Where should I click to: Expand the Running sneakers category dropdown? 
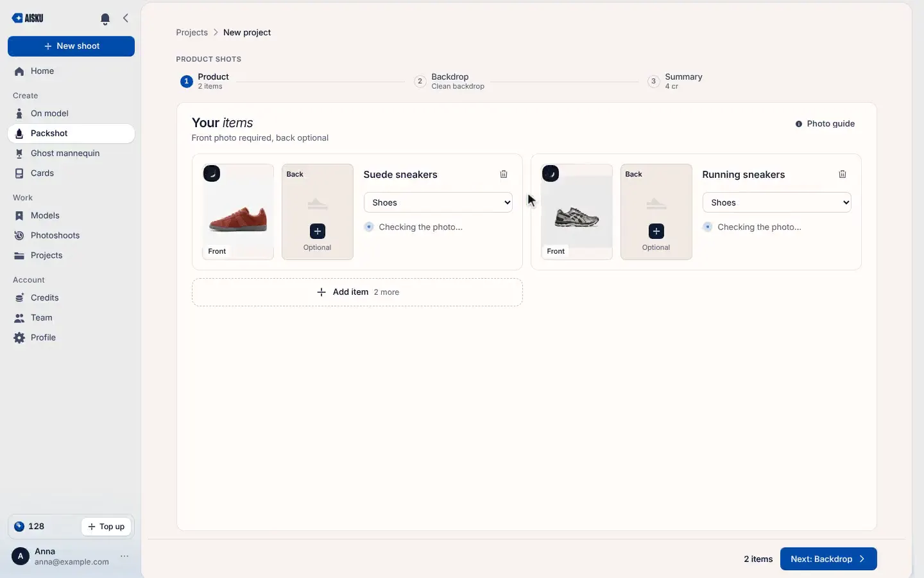(x=777, y=202)
